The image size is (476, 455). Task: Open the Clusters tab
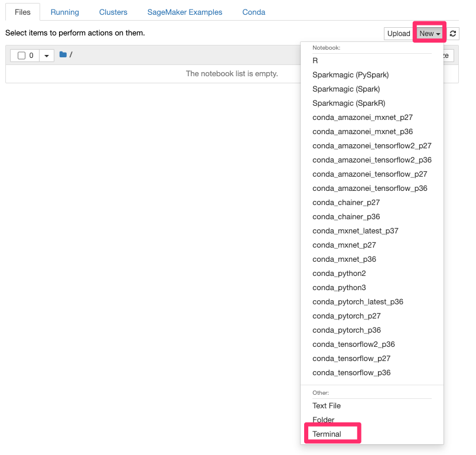[x=113, y=12]
